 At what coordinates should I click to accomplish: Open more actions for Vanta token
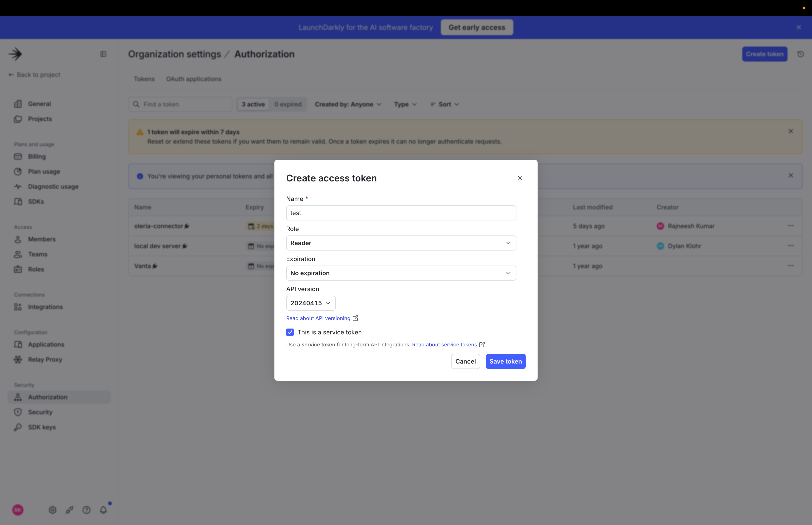click(x=791, y=266)
